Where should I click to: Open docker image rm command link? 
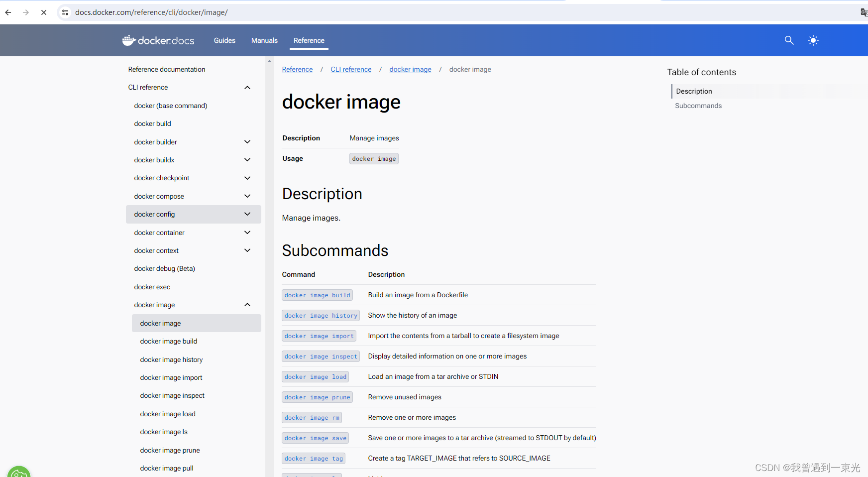pos(312,418)
